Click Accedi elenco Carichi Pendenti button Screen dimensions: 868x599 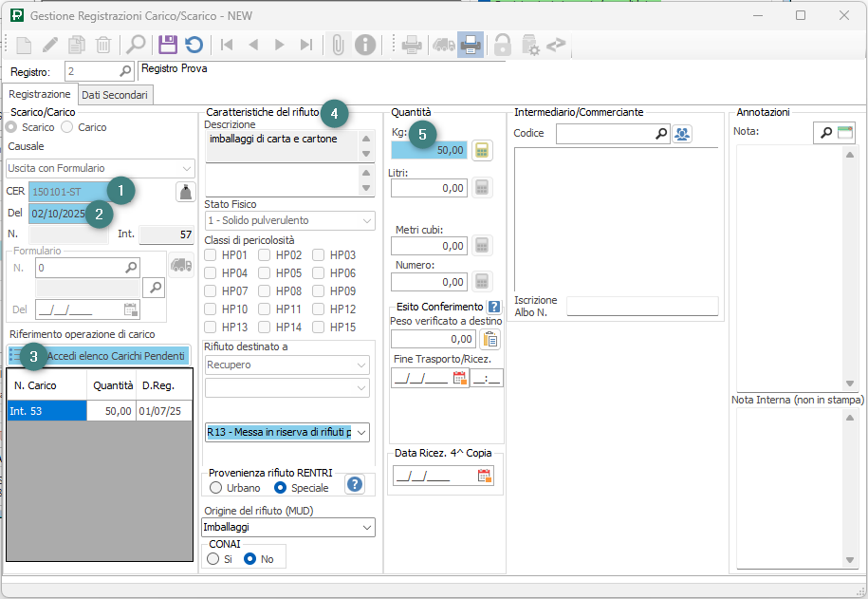[x=99, y=355]
